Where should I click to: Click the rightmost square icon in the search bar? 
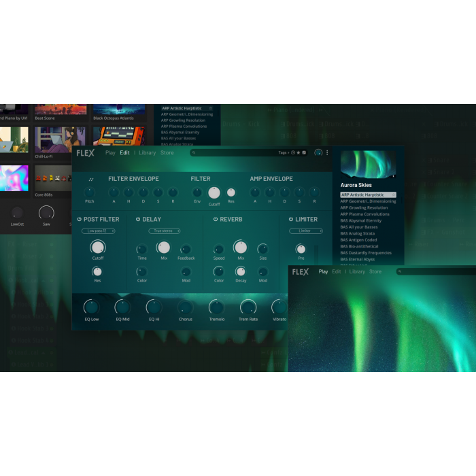304,153
